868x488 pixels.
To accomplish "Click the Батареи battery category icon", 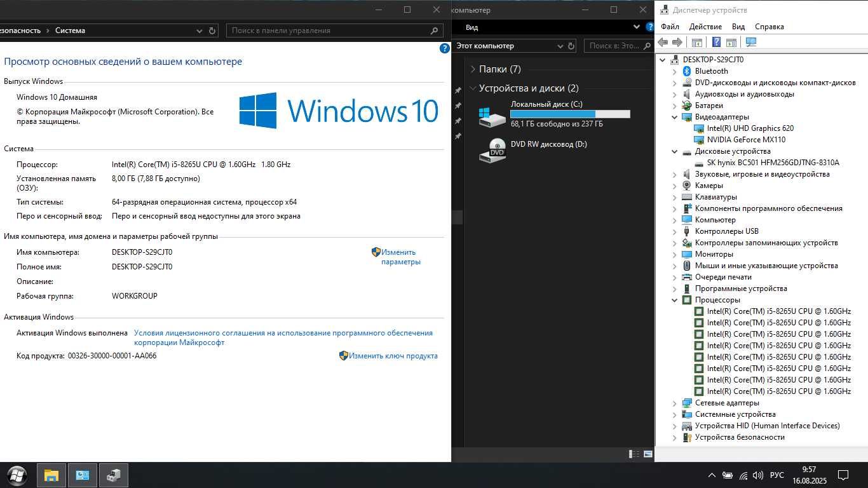I will click(x=687, y=105).
